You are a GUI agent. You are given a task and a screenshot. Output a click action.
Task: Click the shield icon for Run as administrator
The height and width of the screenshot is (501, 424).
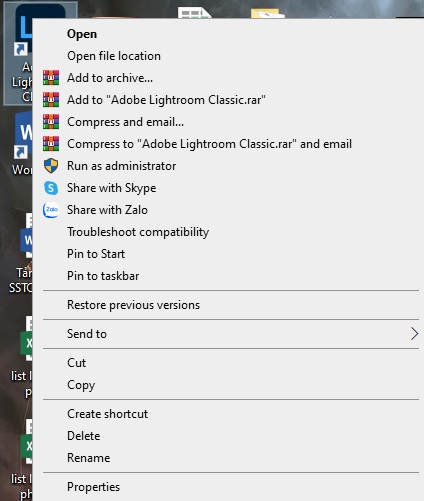(x=51, y=166)
